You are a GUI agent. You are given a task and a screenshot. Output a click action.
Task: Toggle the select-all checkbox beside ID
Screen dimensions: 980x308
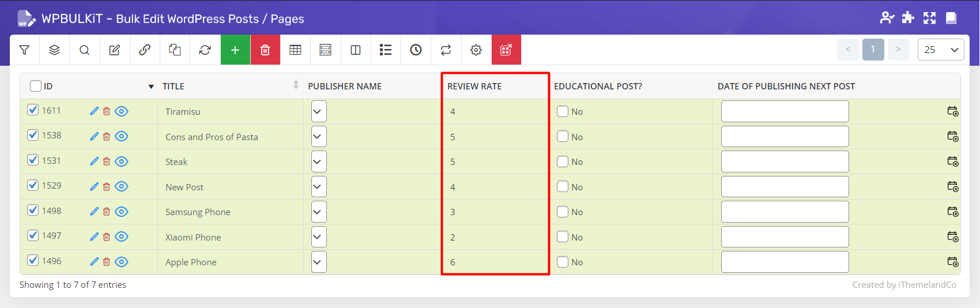36,86
